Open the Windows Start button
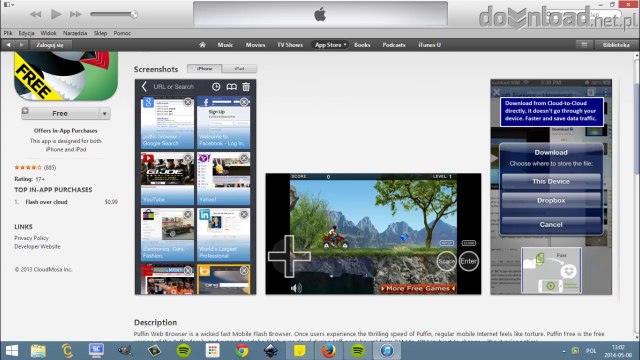This screenshot has width=640, height=360. click(x=12, y=351)
